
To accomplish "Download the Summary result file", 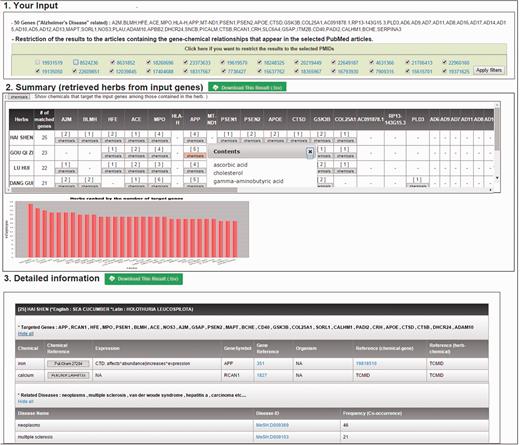I will pos(247,87).
